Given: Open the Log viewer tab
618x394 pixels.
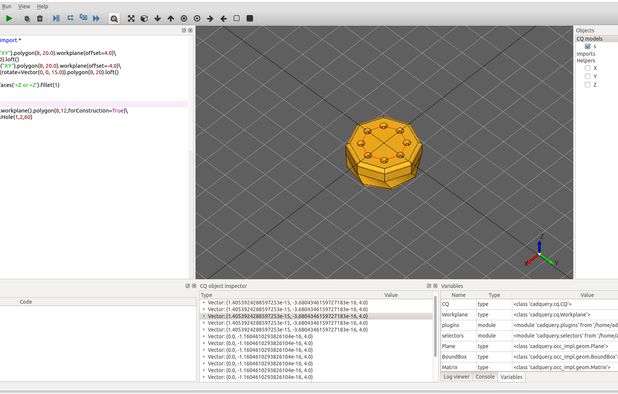Looking at the screenshot, I should (456, 377).
